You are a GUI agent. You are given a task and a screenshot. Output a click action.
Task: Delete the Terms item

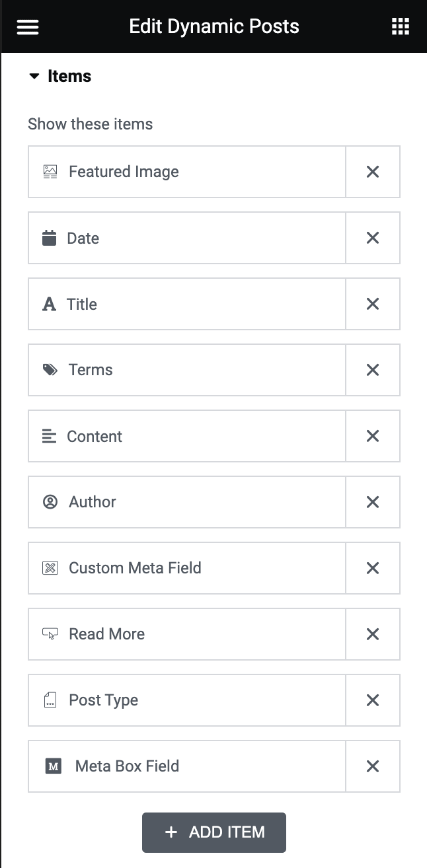tap(373, 370)
